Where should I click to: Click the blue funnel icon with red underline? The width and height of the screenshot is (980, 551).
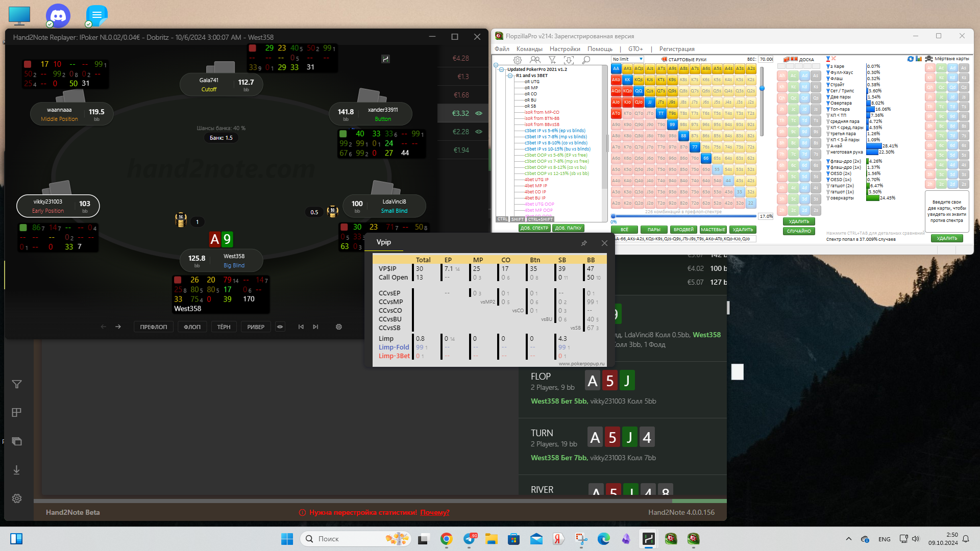coord(828,59)
